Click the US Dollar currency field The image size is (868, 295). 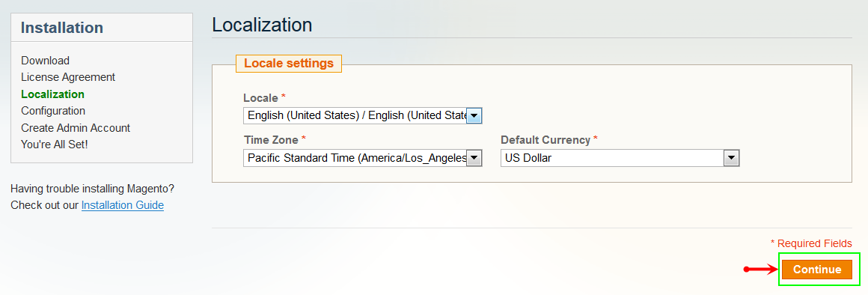tap(620, 158)
